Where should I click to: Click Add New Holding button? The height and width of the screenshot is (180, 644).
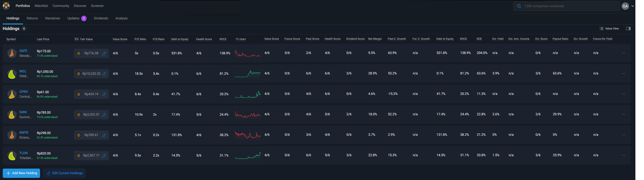(21, 173)
